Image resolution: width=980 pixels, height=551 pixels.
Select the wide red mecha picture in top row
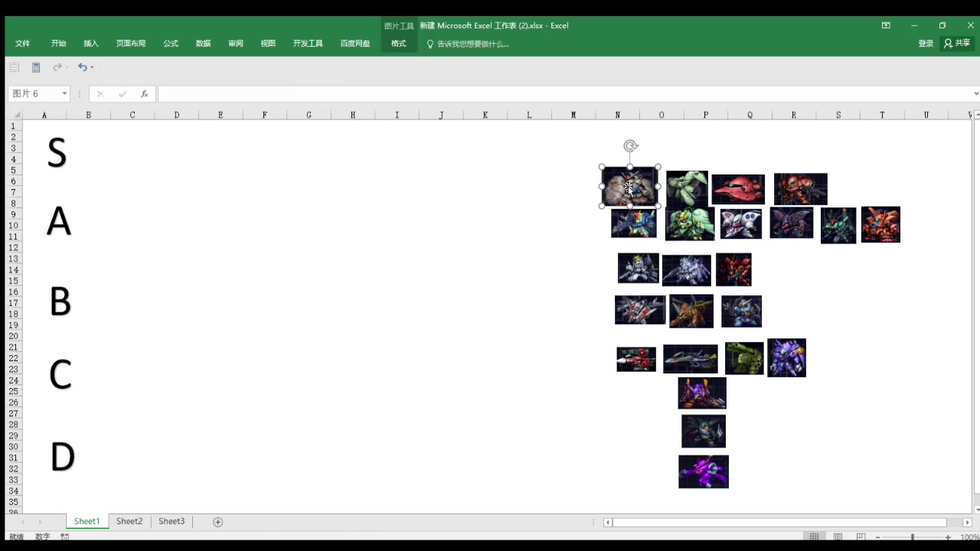(x=738, y=189)
